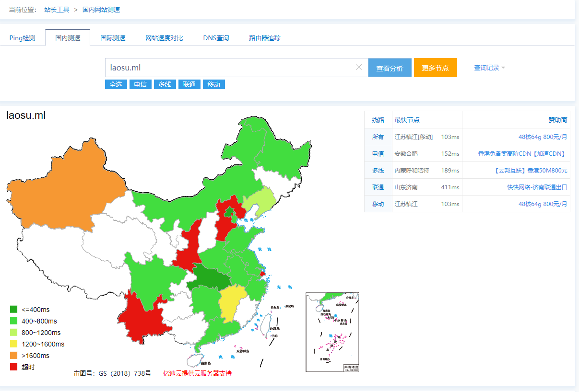Open the DNS查询 tab

[216, 38]
